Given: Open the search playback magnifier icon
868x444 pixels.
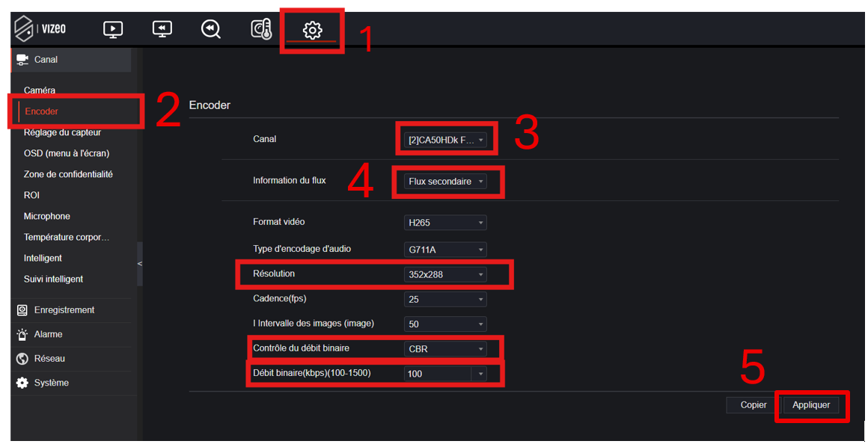Looking at the screenshot, I should (x=211, y=29).
